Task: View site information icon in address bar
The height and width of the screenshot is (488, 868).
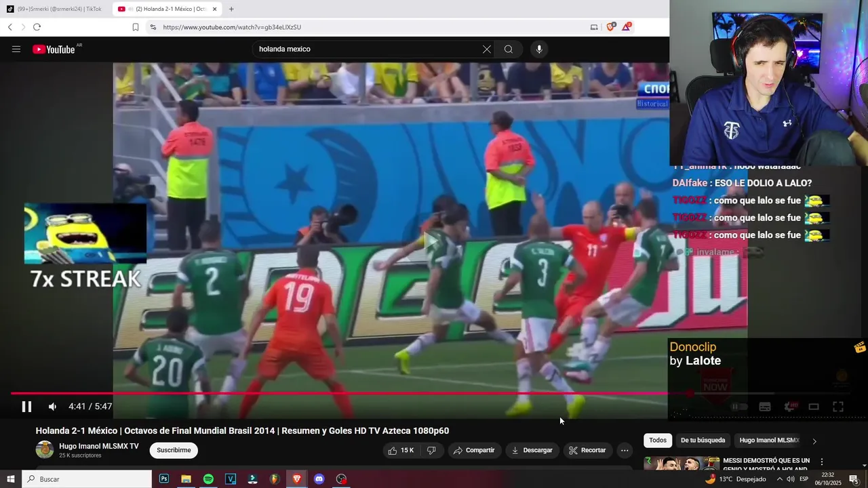Action: (x=153, y=27)
